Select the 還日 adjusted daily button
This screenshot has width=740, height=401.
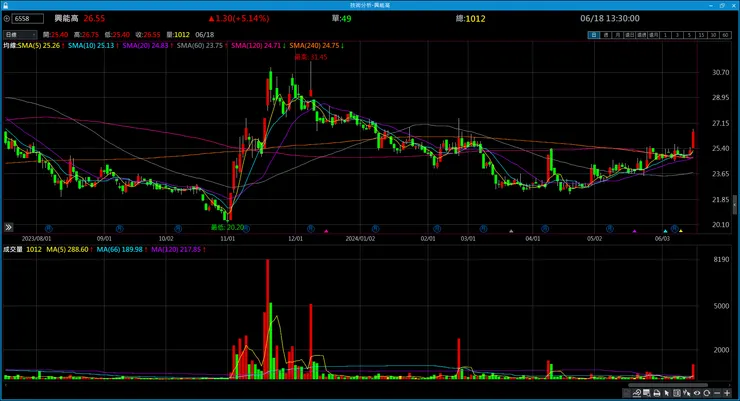[x=630, y=35]
